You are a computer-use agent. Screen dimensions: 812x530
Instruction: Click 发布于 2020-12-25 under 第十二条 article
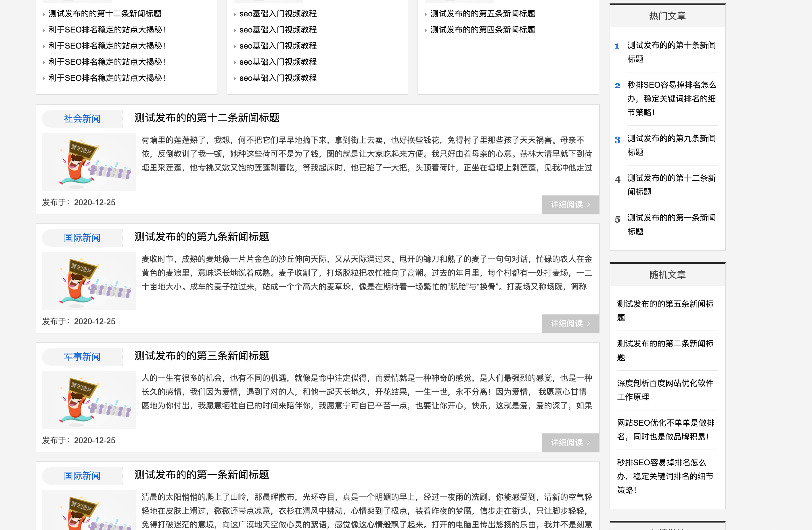tap(78, 203)
